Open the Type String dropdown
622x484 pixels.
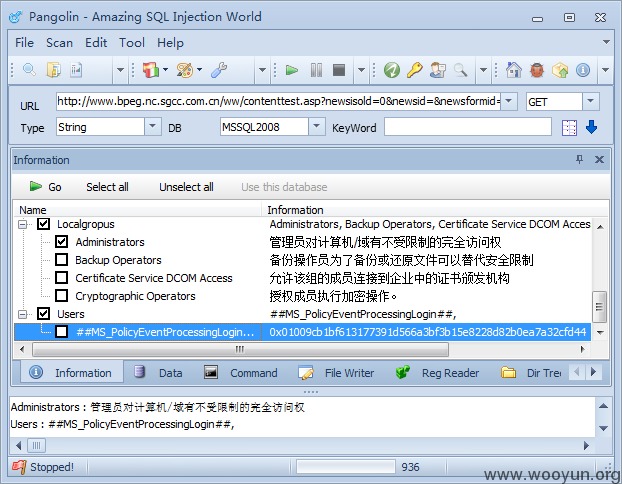[x=152, y=127]
